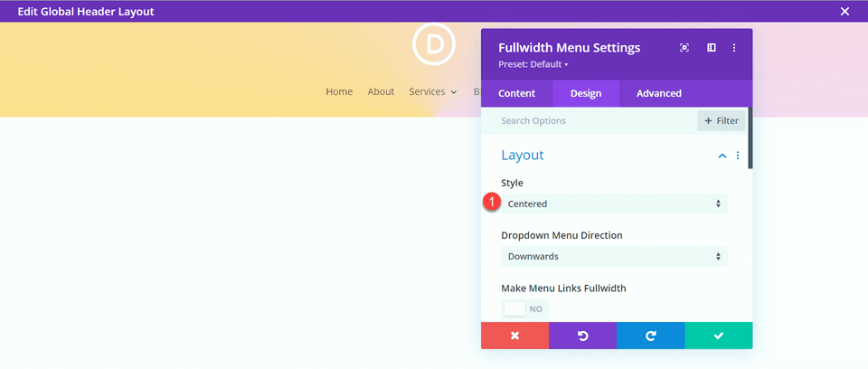Viewport: 868px width, 369px height.
Task: Click the settings panel scrollbar
Action: tap(750, 138)
